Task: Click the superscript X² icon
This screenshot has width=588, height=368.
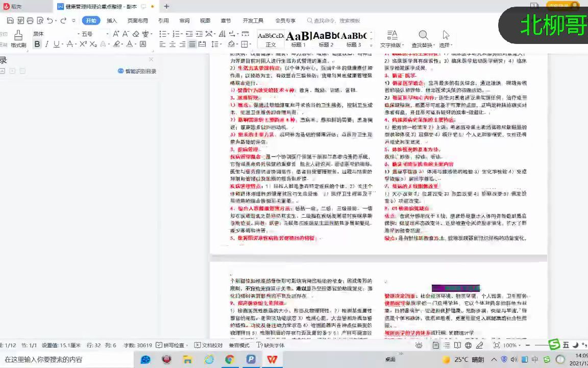Action: [x=84, y=43]
